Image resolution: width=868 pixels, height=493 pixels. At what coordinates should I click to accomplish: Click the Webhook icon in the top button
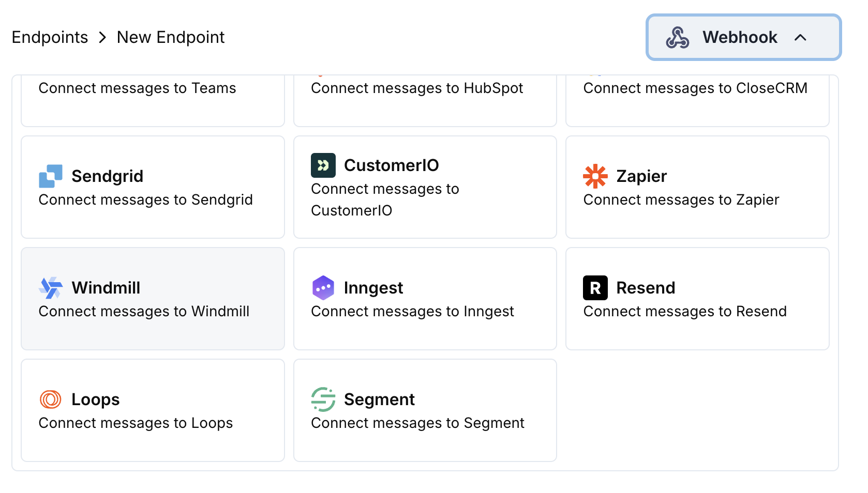(x=678, y=37)
